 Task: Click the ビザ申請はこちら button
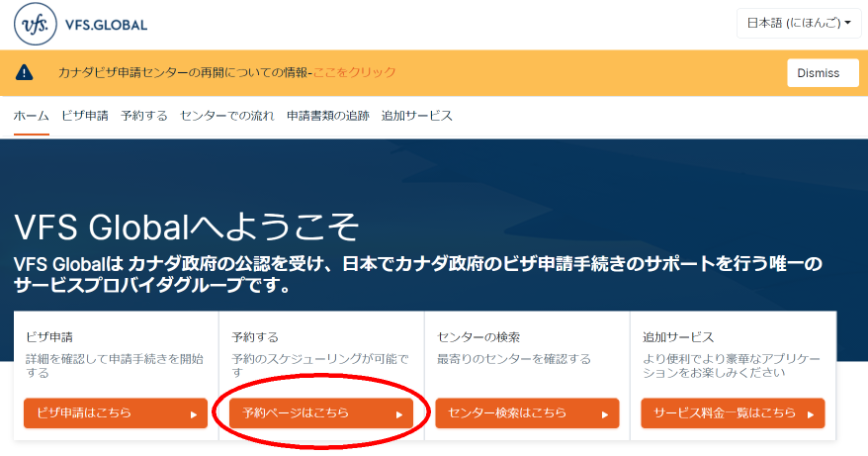point(116,413)
